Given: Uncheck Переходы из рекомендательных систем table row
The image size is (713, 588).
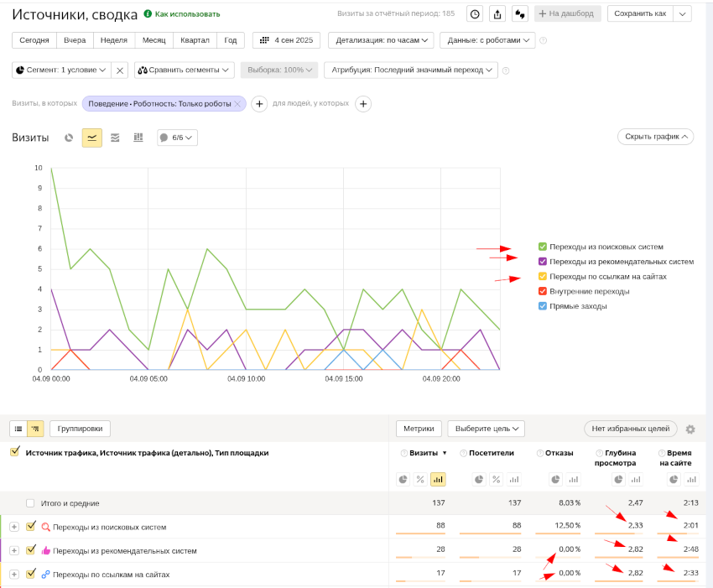Looking at the screenshot, I should [x=30, y=550].
